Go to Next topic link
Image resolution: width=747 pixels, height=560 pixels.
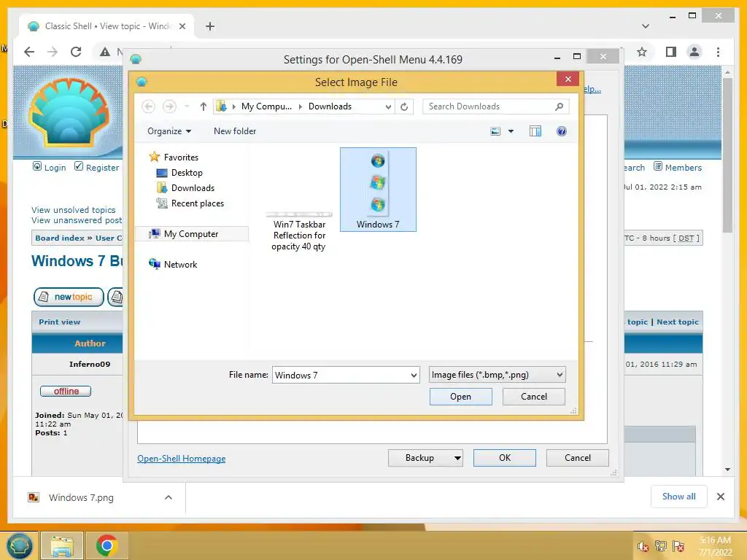click(x=678, y=322)
